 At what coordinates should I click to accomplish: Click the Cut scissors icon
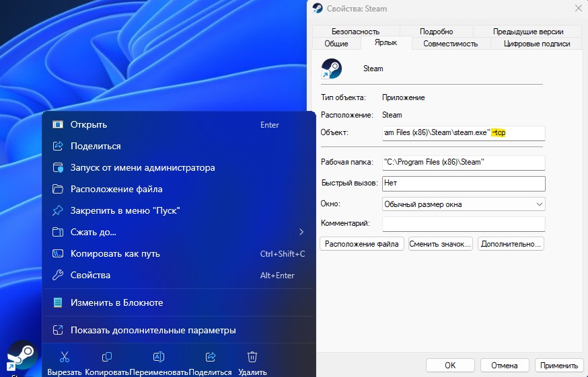pyautogui.click(x=65, y=357)
